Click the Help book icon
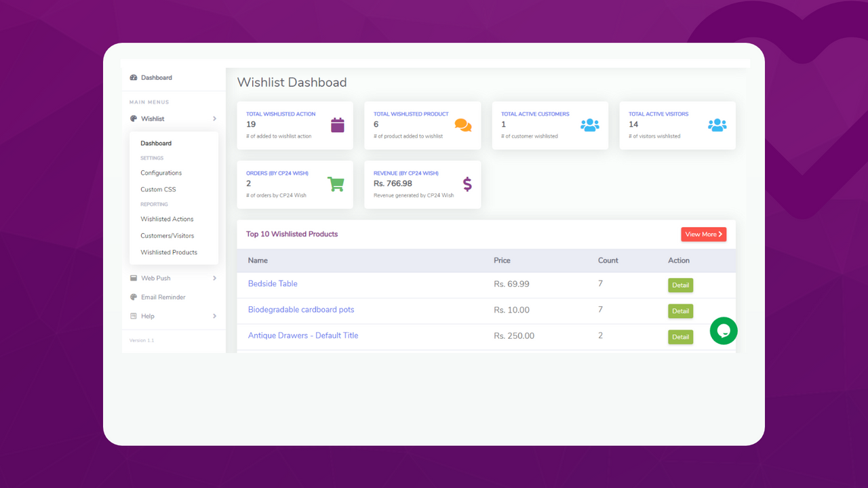The image size is (868, 488). (x=134, y=316)
